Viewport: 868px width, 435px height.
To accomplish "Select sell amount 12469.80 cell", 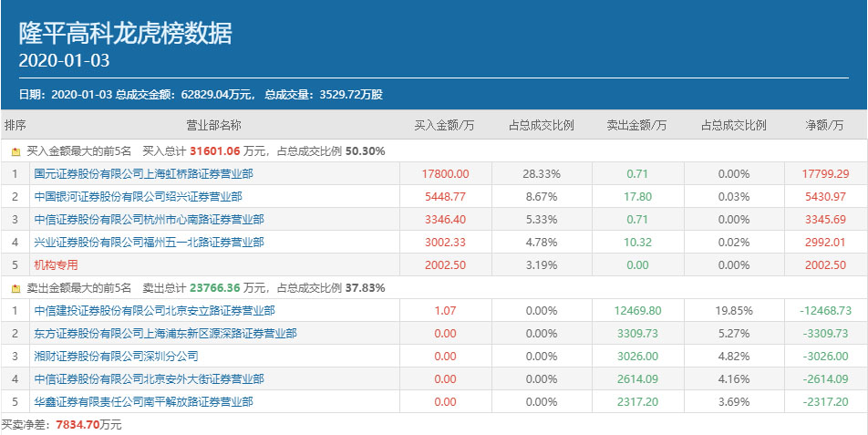I will [637, 310].
